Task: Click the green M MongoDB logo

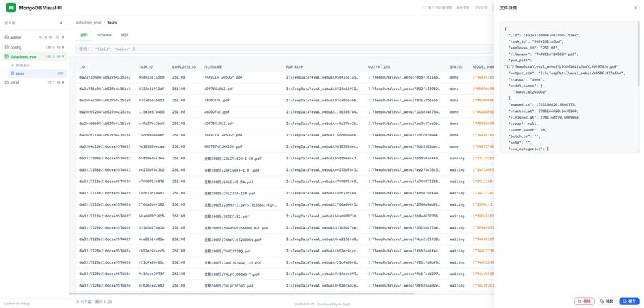Action: pyautogui.click(x=11, y=8)
